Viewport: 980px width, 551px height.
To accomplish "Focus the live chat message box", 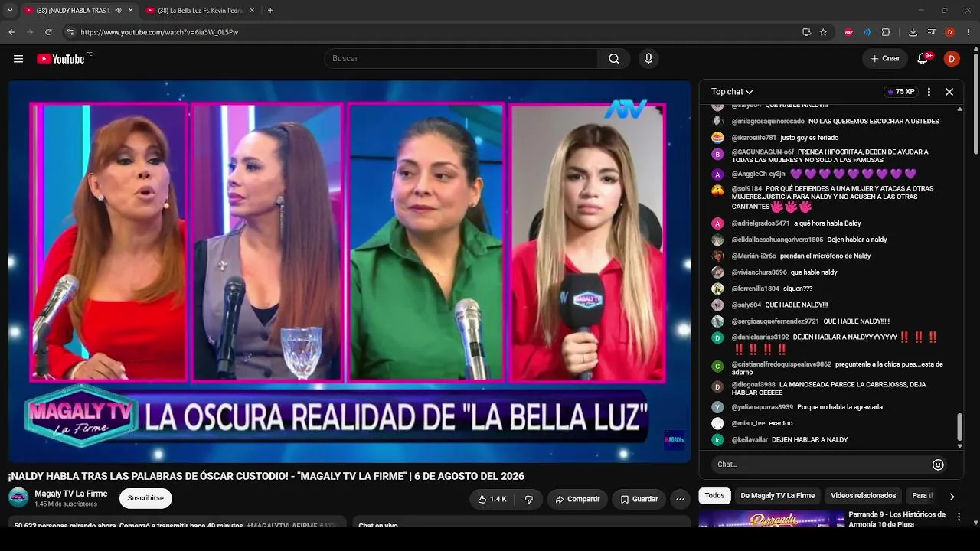I will point(819,465).
